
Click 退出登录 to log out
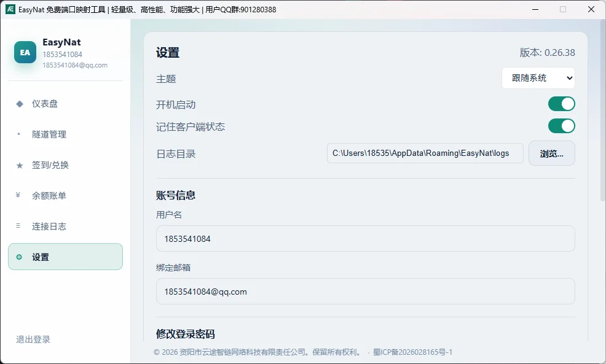[x=33, y=339]
